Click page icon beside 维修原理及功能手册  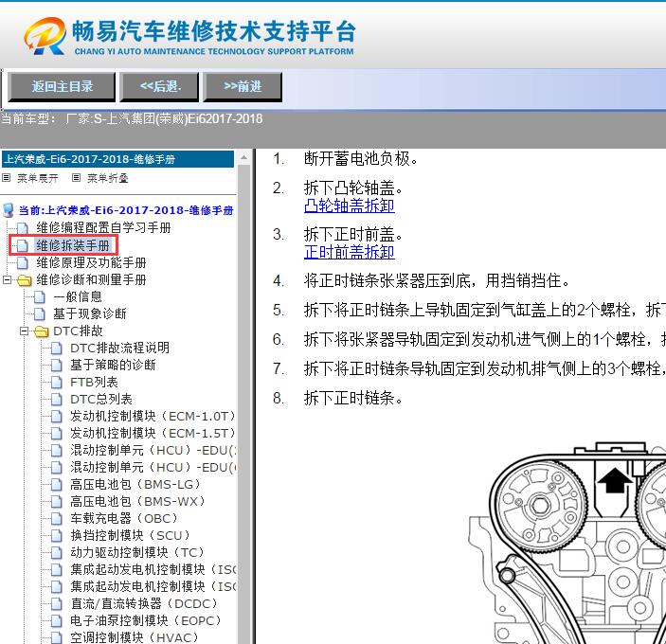(x=22, y=263)
